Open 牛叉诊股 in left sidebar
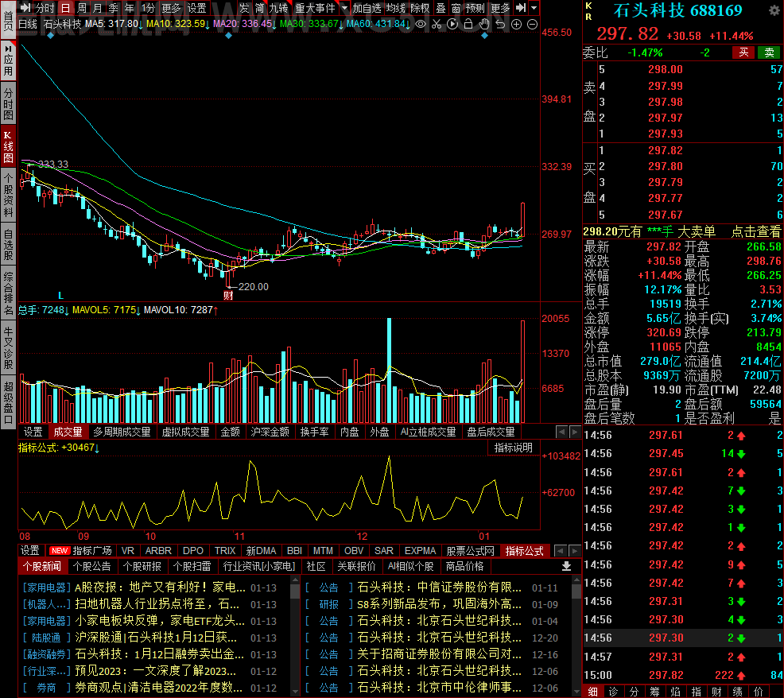 pos(8,348)
